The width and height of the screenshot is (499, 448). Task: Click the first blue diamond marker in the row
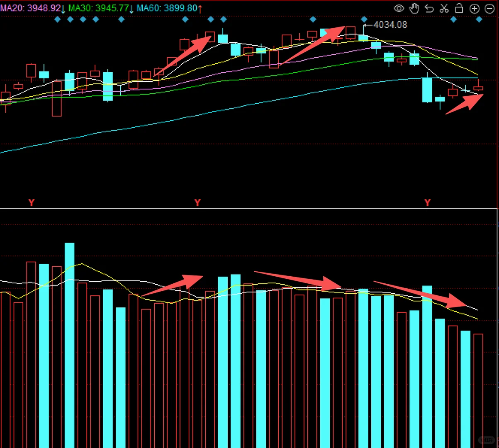coord(57,19)
